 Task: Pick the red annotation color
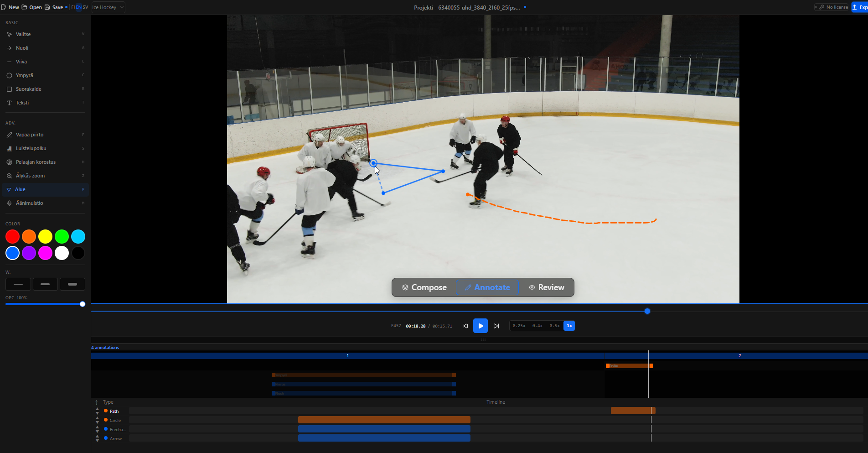point(12,236)
